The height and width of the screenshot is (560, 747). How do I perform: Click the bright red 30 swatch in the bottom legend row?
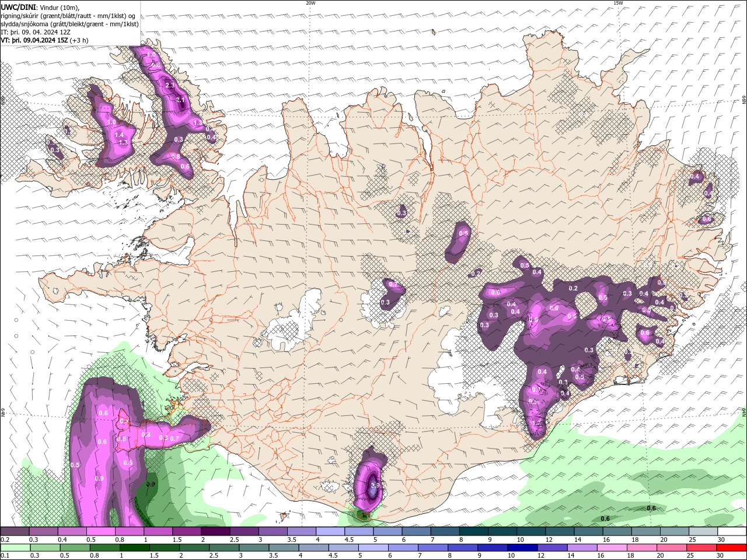point(731,548)
